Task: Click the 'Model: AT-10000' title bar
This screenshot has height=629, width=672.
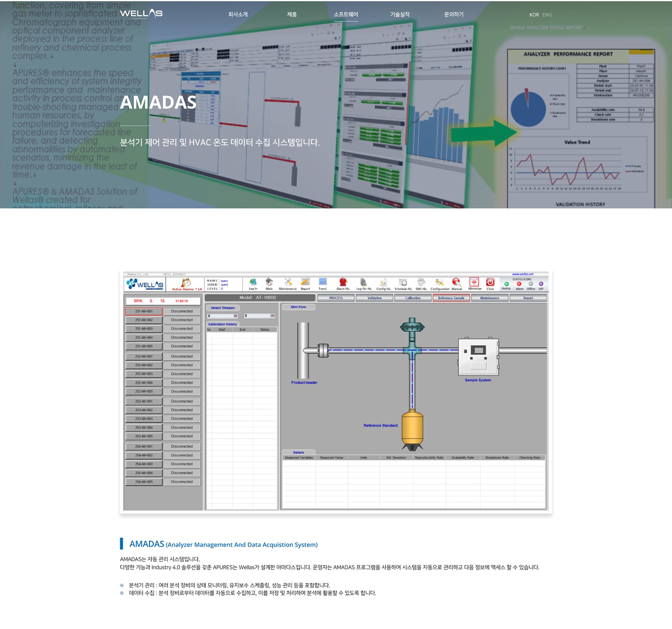Action: click(260, 297)
